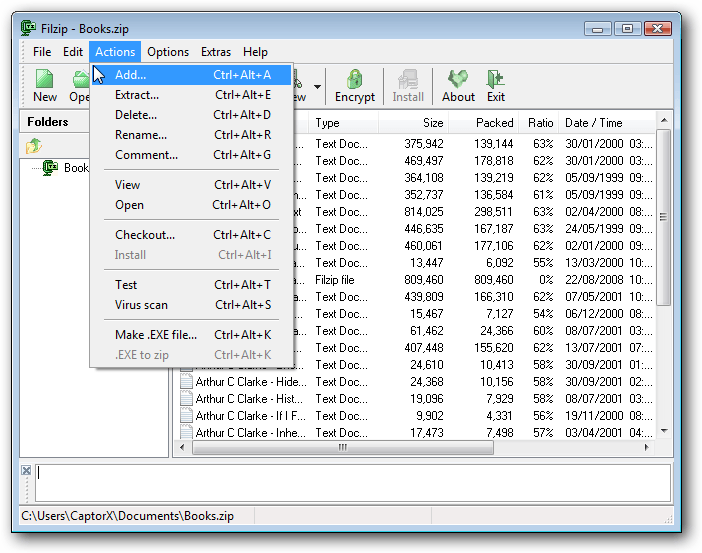Choose Extract... from the Actions menu
The width and height of the screenshot is (702, 553).
click(x=192, y=95)
